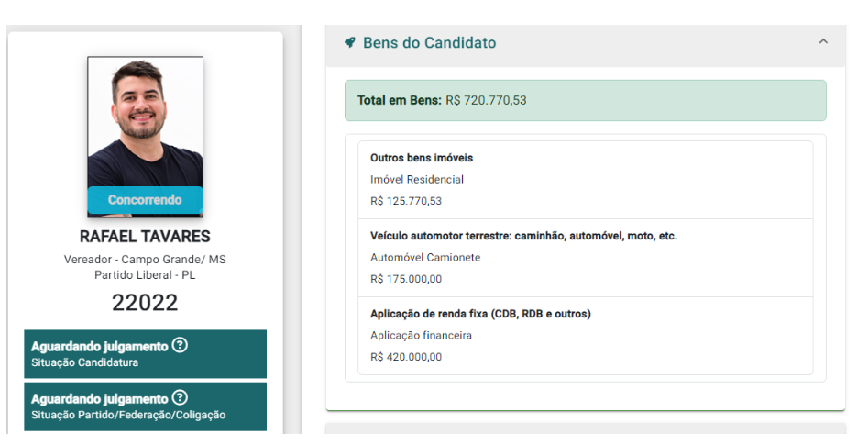Collapse the Bens do Candidato panel chevron
This screenshot has width=868, height=445.
tap(823, 42)
